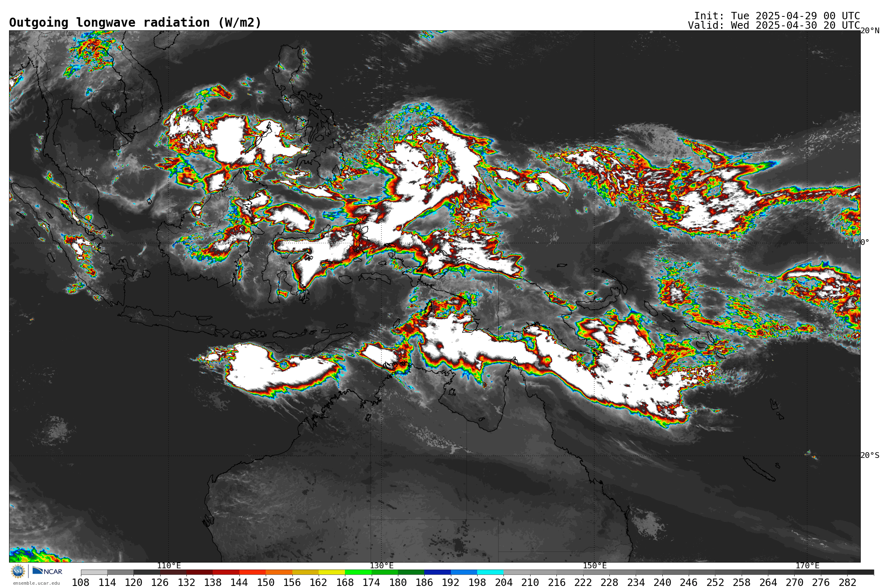
Task: Select the dark blue 186–192 colorbar swatch
Action: (x=437, y=572)
